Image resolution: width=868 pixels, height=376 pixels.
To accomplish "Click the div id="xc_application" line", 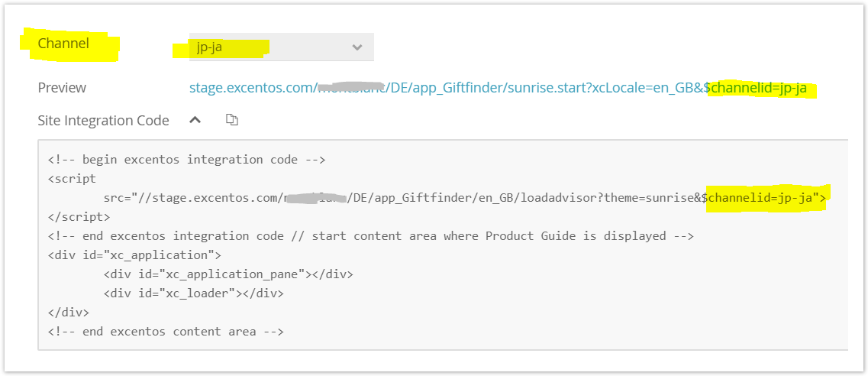I will 134,255.
